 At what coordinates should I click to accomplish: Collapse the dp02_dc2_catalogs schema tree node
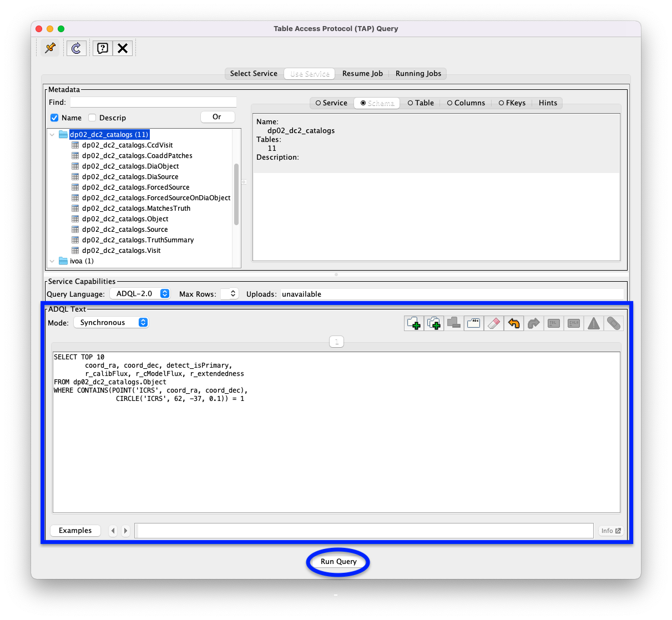point(52,134)
